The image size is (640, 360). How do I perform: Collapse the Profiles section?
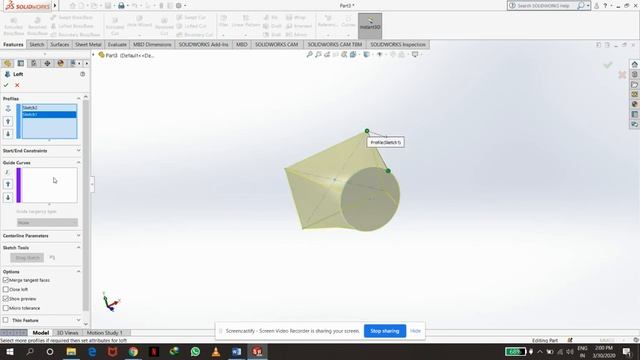78,98
